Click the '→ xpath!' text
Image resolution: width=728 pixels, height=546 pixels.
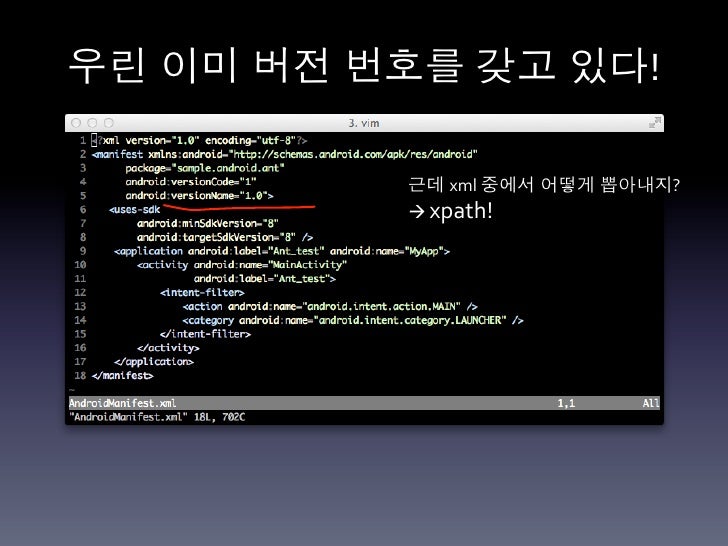[450, 211]
